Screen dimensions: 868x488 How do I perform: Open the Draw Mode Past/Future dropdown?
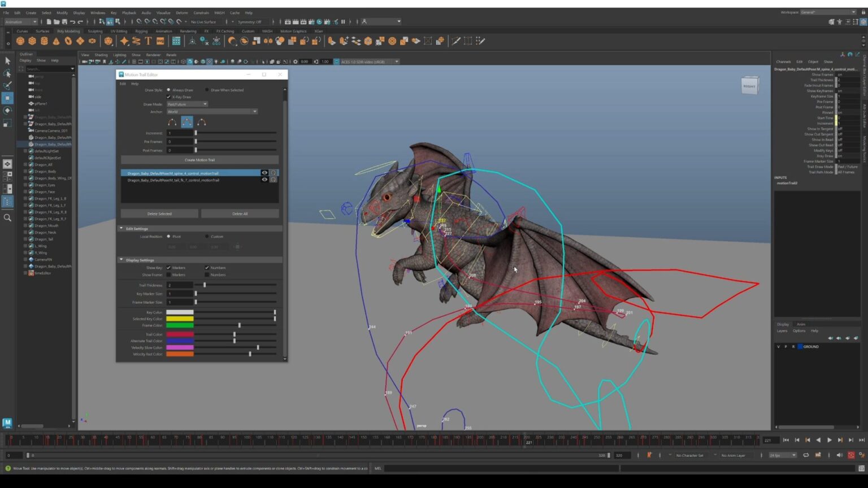(187, 104)
